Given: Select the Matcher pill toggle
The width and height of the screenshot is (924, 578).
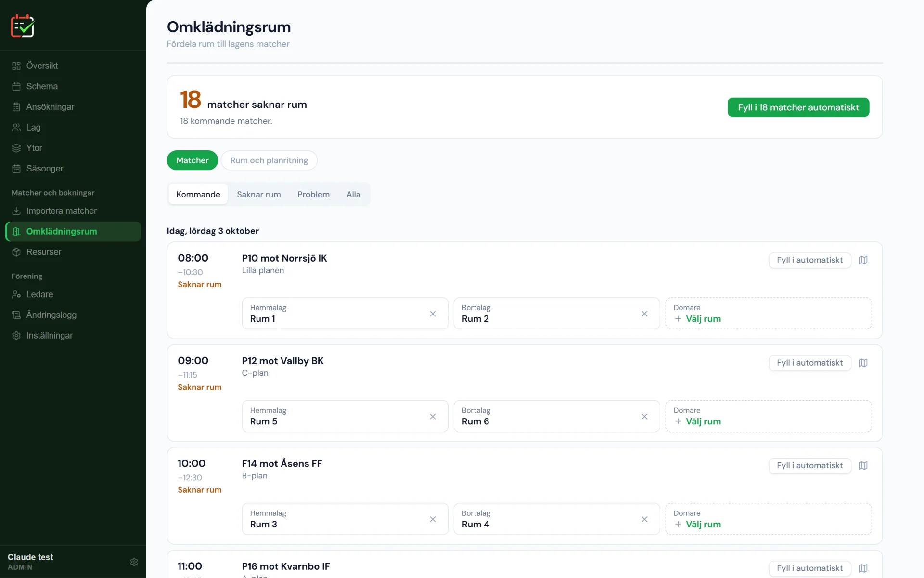Looking at the screenshot, I should (192, 160).
